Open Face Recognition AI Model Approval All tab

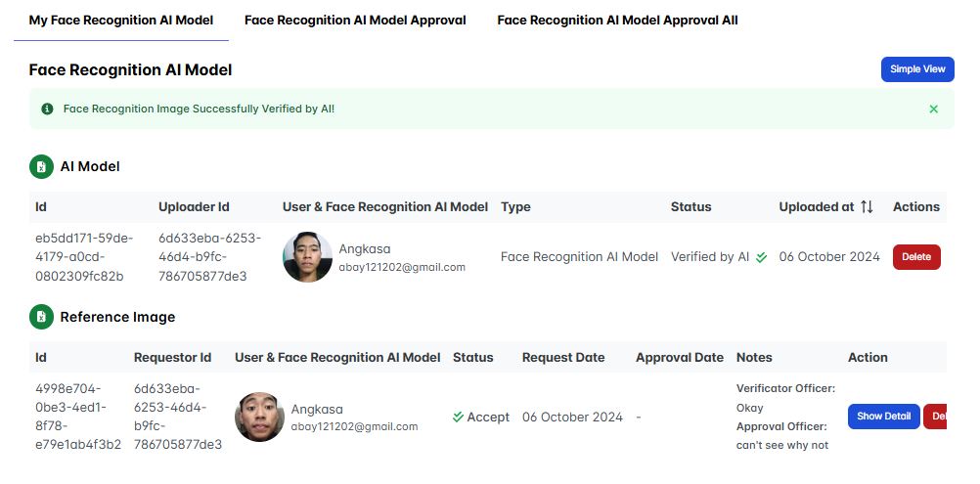[x=617, y=20]
